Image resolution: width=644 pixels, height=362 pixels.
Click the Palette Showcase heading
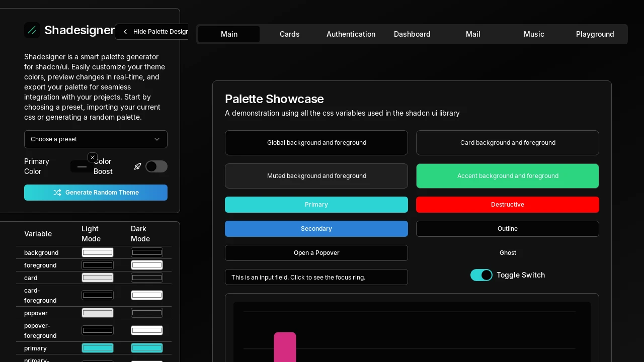click(274, 99)
